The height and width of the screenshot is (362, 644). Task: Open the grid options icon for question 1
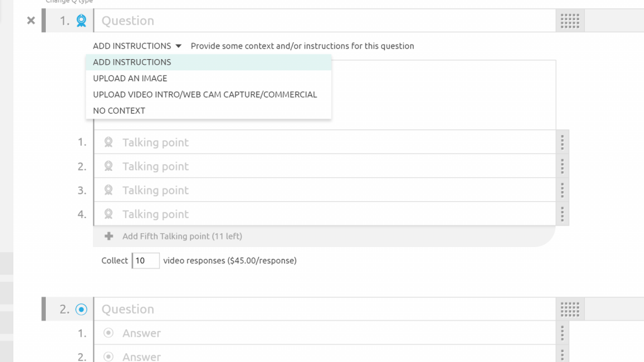coord(569,21)
